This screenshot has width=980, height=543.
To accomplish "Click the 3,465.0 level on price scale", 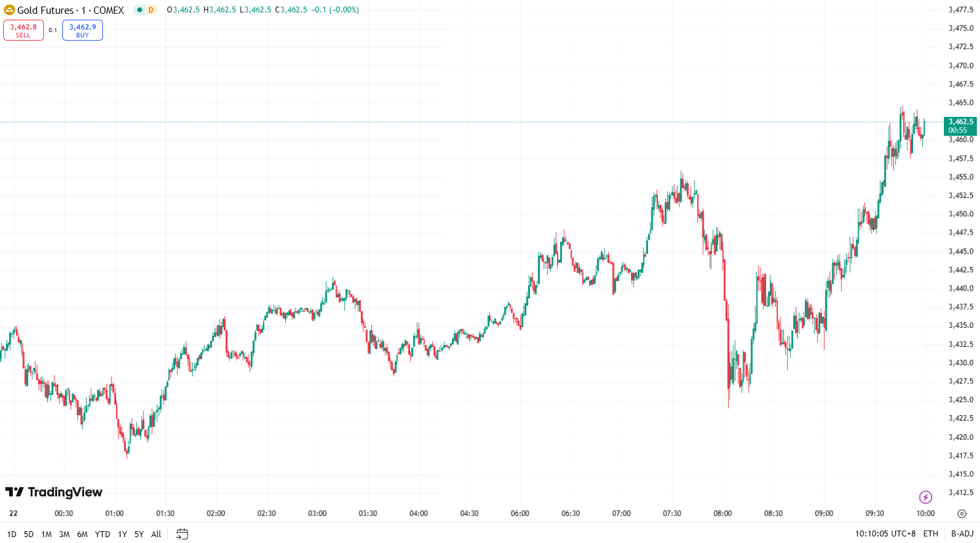I will pyautogui.click(x=960, y=102).
